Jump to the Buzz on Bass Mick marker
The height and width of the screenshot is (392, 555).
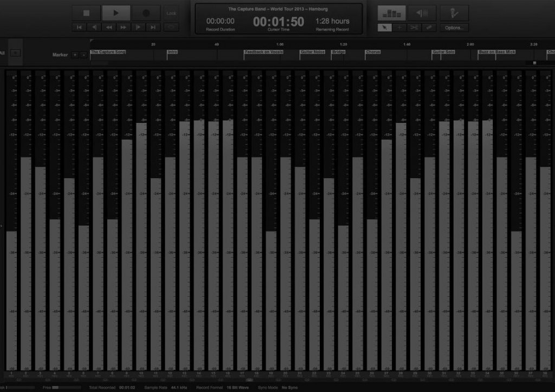496,52
